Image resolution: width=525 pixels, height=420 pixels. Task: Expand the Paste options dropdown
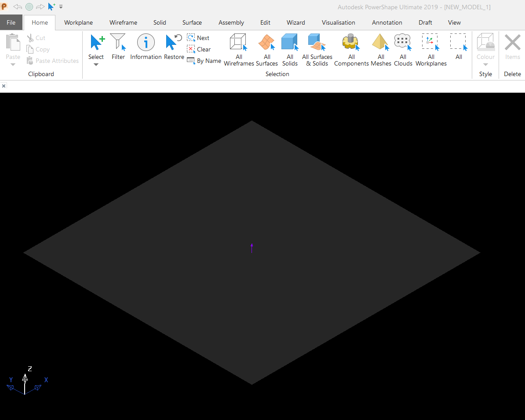pos(13,64)
